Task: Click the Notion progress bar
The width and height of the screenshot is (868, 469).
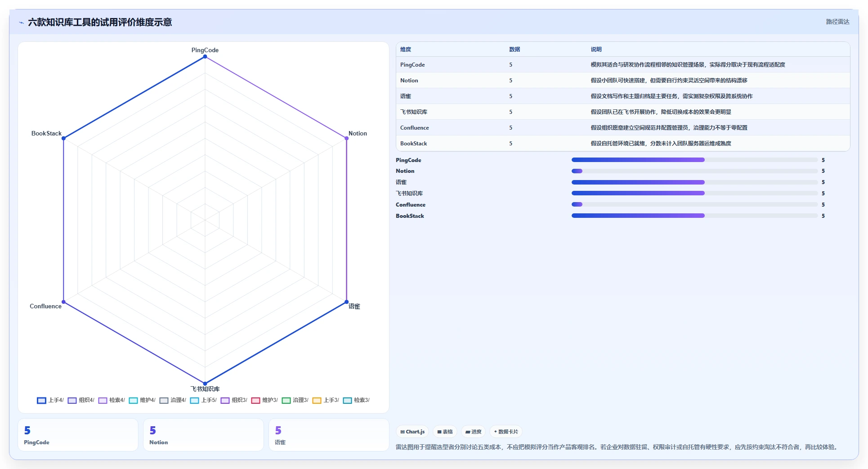Action: point(694,171)
